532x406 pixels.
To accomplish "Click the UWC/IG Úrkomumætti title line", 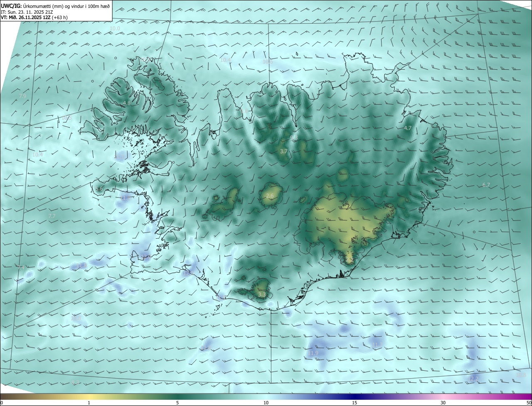I will tap(55, 6).
